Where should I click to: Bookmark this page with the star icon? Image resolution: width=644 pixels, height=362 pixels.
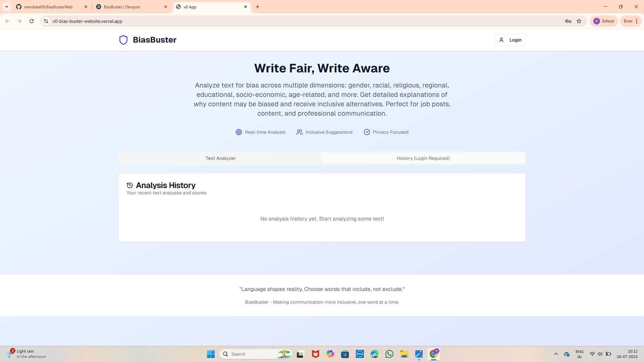click(x=579, y=21)
